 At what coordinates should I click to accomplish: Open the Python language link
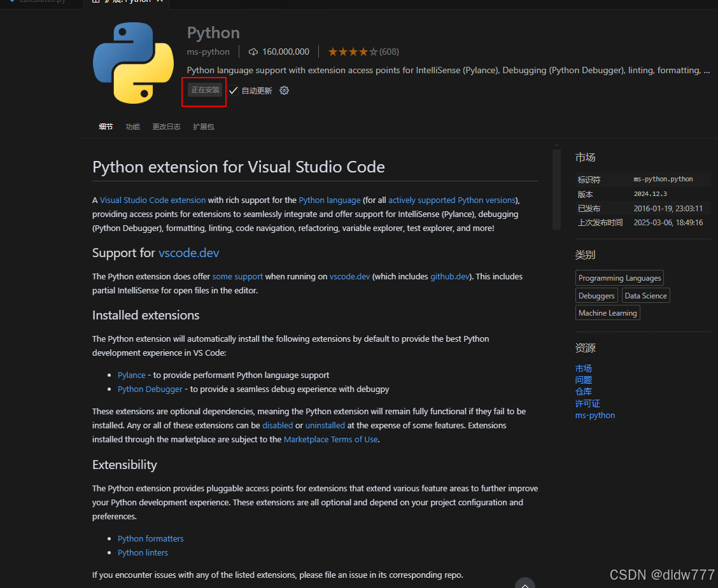(x=330, y=200)
